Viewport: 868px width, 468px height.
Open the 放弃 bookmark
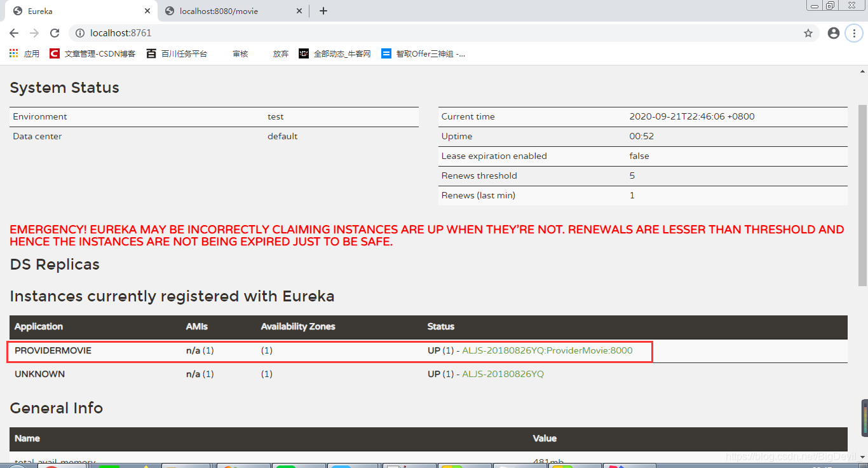(281, 54)
